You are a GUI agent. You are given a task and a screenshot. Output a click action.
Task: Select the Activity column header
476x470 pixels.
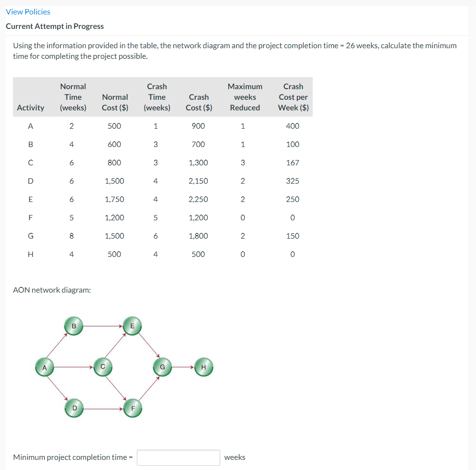[x=30, y=107]
